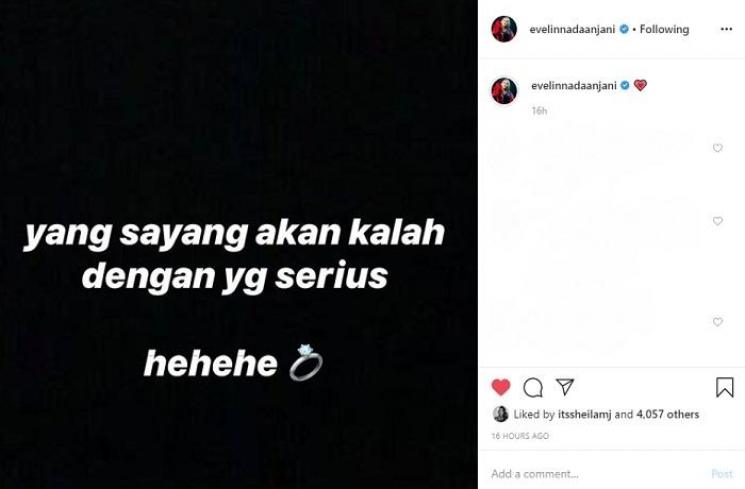The width and height of the screenshot is (745, 489).
Task: Focus the Add a comment field
Action: coord(594,473)
